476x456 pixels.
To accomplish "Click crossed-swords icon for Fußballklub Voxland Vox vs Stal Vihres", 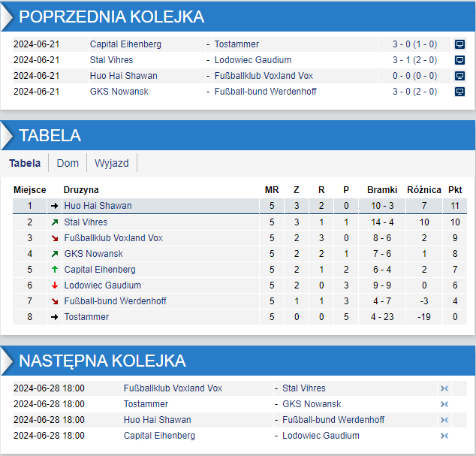I will [444, 388].
